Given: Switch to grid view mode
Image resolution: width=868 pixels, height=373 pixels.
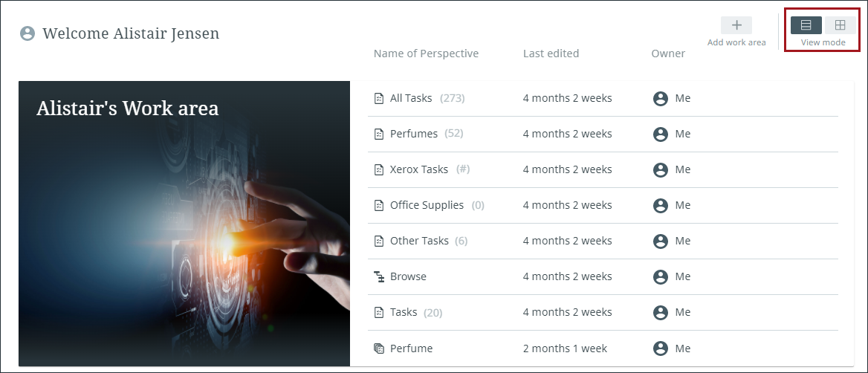Looking at the screenshot, I should pos(841,25).
